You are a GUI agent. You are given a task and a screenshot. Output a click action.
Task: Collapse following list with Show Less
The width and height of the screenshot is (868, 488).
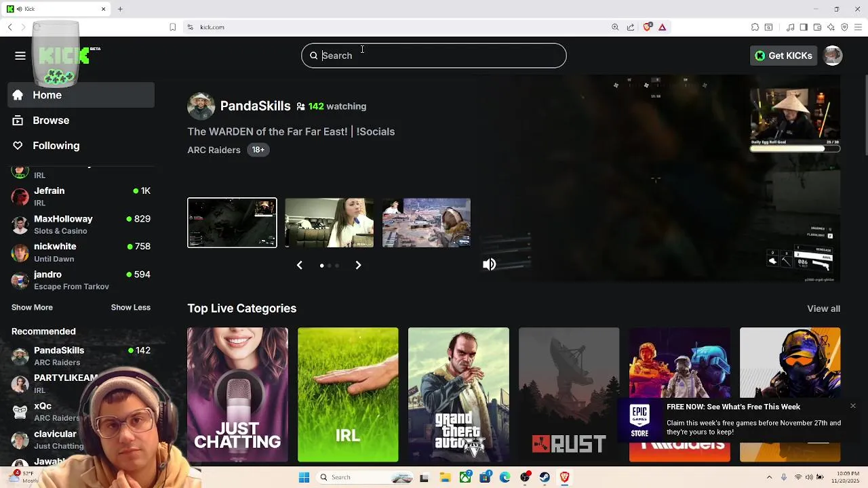coord(131,307)
